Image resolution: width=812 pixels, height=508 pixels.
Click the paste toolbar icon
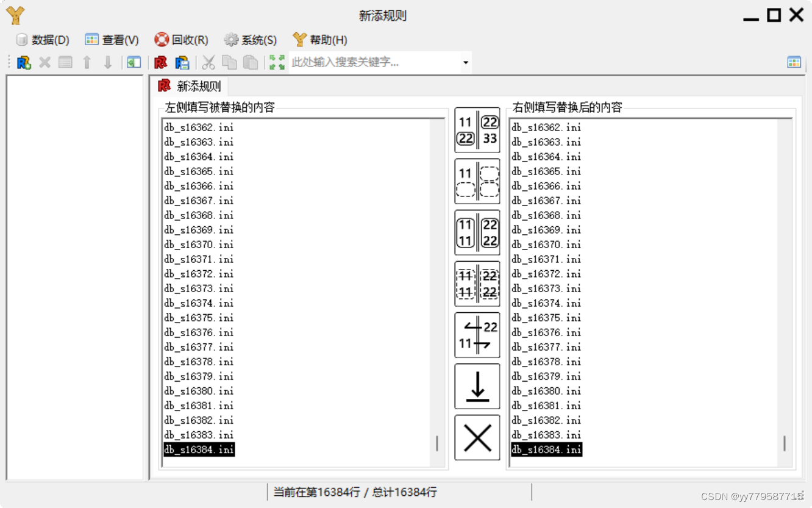coord(250,62)
